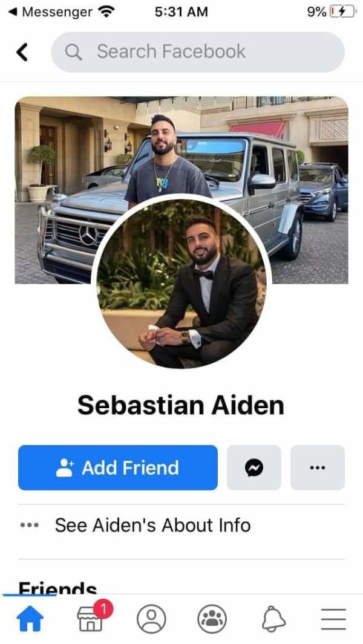Viewport: 363px width, 644px height.
Task: Tap the dots icon beside About Info
Action: (x=30, y=525)
